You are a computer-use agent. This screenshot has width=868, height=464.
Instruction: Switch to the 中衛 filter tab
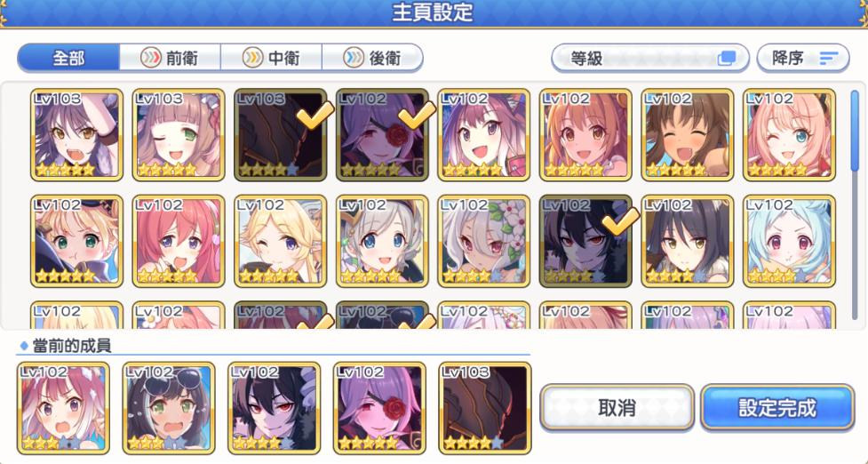271,58
